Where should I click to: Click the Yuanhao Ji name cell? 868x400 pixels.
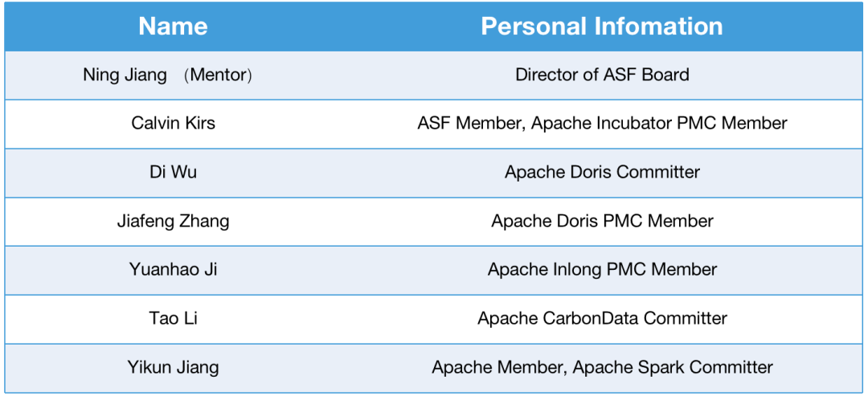(x=173, y=270)
